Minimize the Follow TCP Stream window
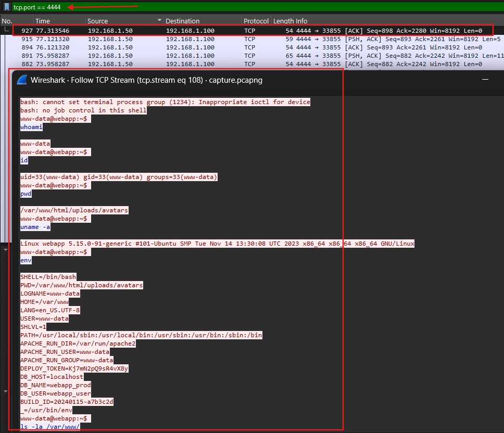The height and width of the screenshot is (433, 504). [x=485, y=79]
